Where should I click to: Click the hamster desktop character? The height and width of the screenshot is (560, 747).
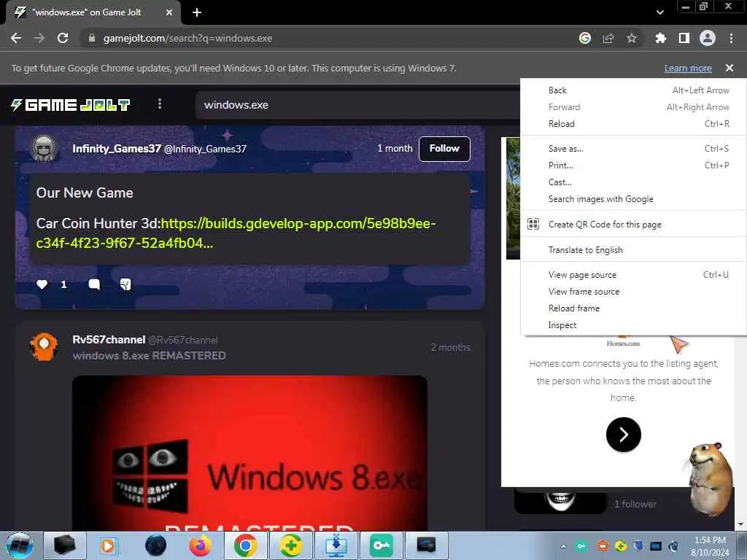709,478
